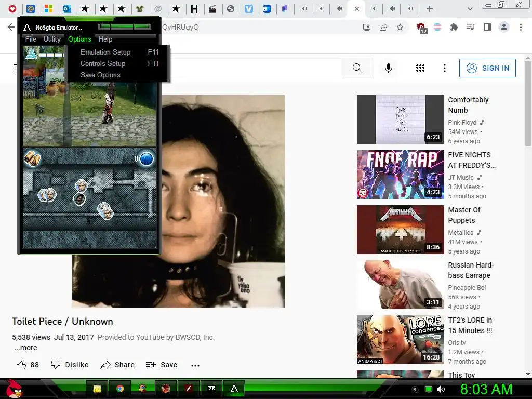Click the SIGN IN button
532x399 pixels.
click(x=487, y=68)
